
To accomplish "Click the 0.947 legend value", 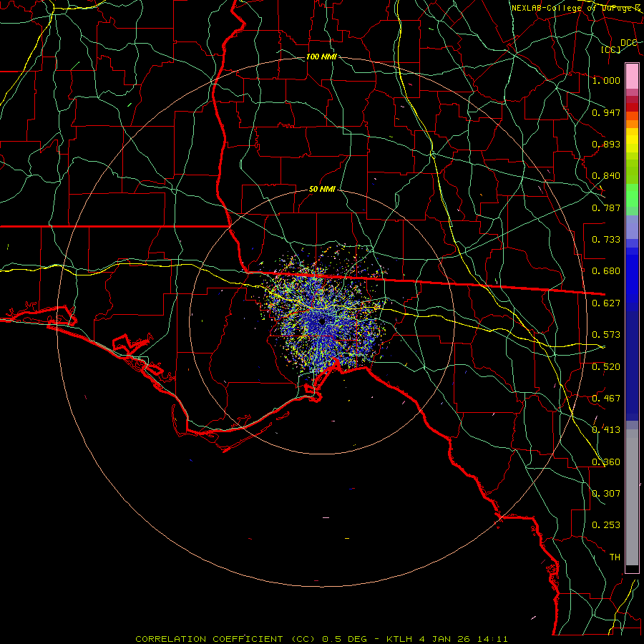I will (x=606, y=112).
